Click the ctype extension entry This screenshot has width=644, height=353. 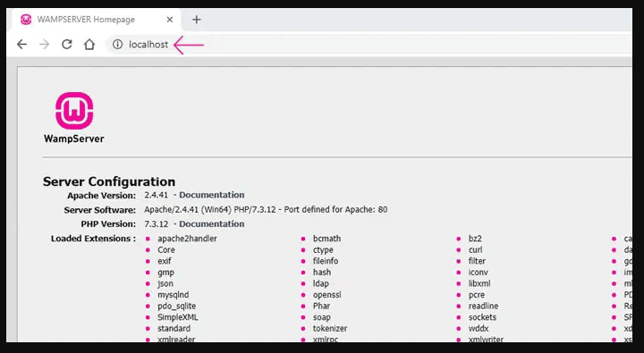[323, 250]
